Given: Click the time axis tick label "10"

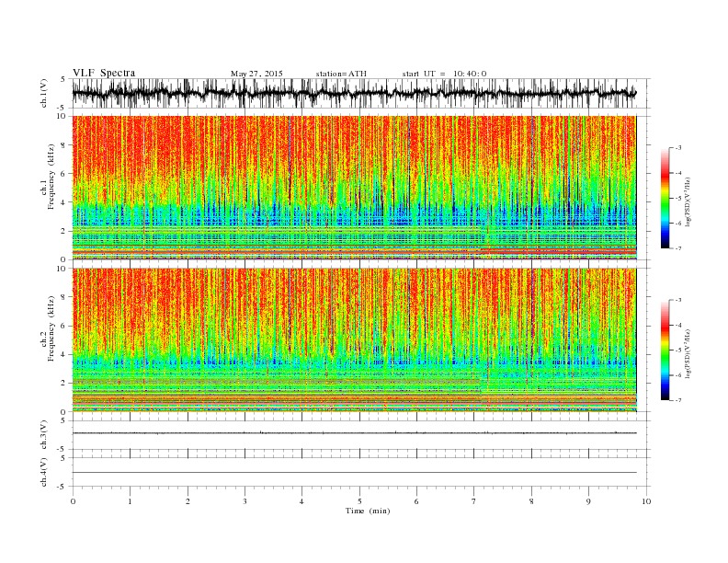Looking at the screenshot, I should pos(646,501).
